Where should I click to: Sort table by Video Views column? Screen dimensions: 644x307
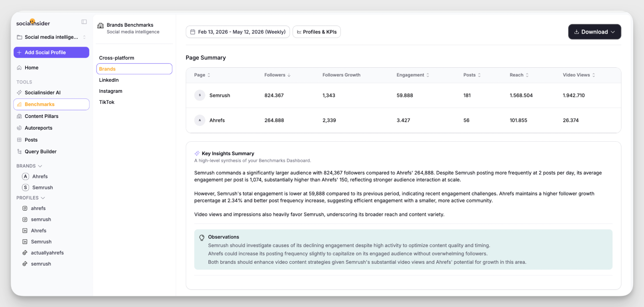tap(579, 75)
